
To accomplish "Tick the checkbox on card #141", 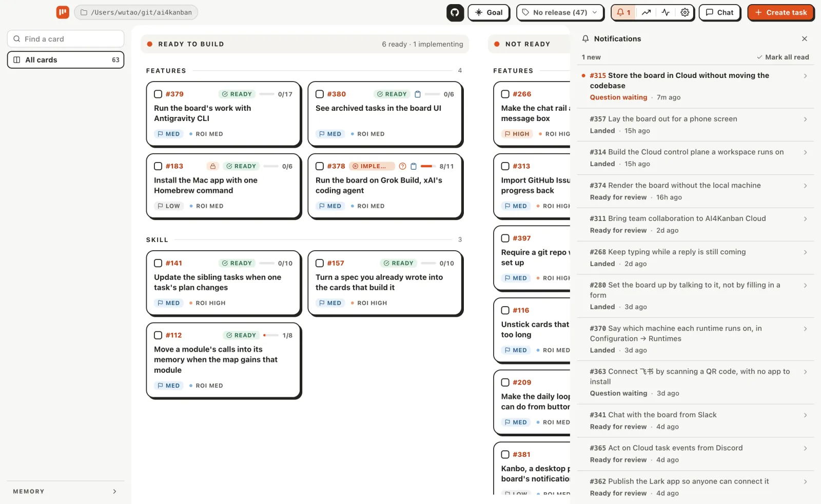I will 158,263.
